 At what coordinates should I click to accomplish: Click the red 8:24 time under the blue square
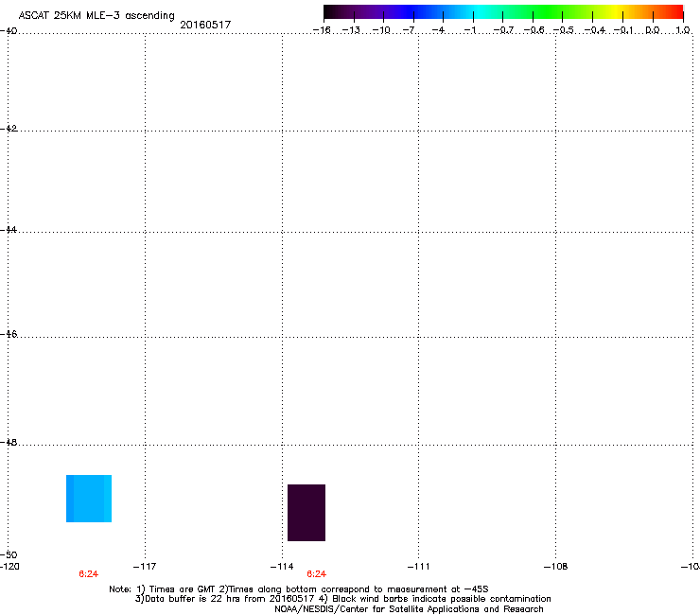[x=88, y=574]
